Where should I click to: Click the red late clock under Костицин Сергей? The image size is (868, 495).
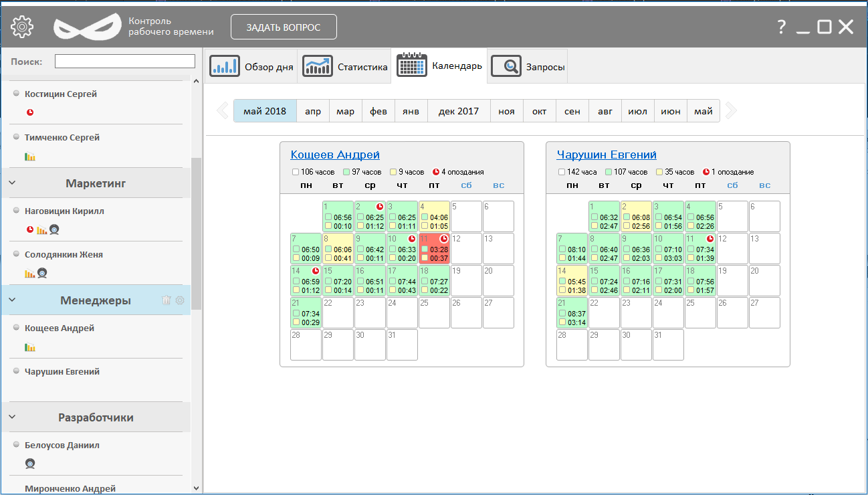(x=29, y=113)
